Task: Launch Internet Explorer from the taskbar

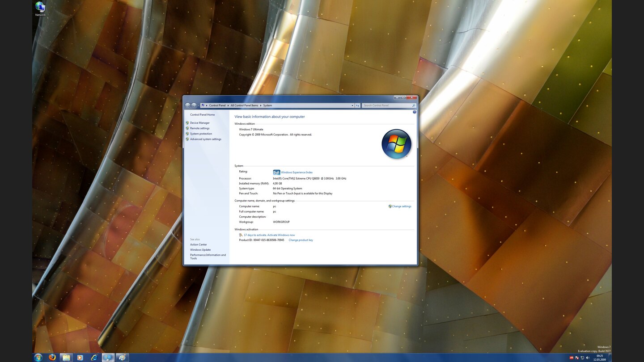Action: pos(94,358)
